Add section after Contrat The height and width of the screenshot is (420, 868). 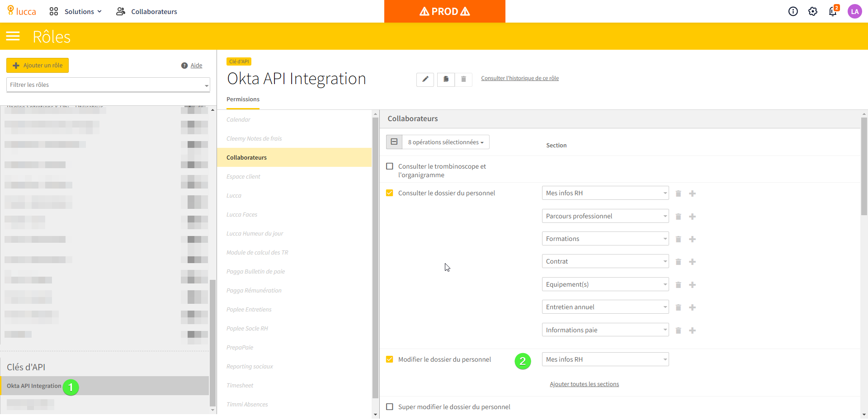pos(692,262)
